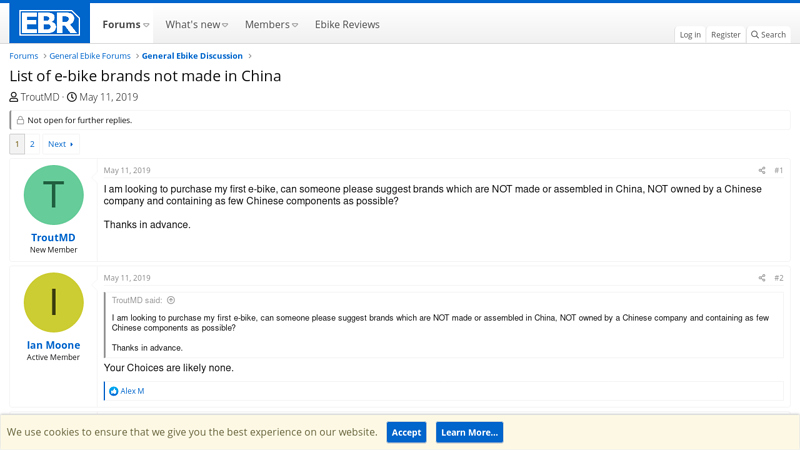The height and width of the screenshot is (450, 800).
Task: Click the like thumbs-up icon
Action: pos(114,391)
